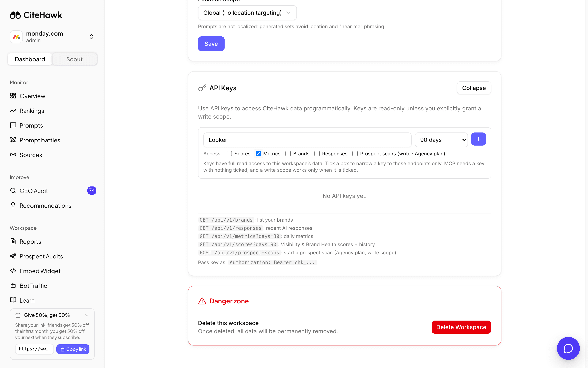
Task: Click the Sources link icon
Action: coord(13,155)
